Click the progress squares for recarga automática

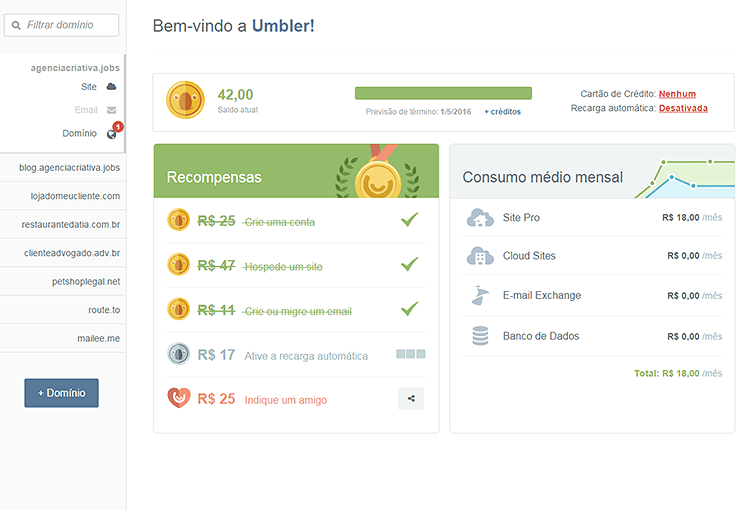click(411, 354)
